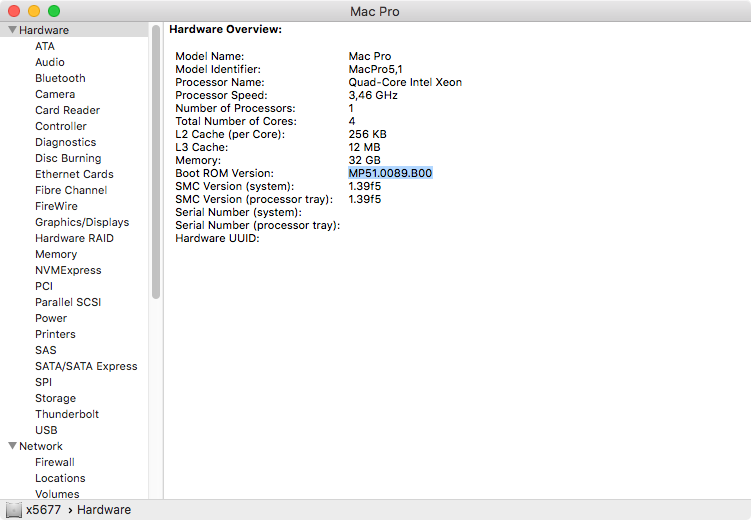This screenshot has height=520, width=751.
Task: Click the sidebar vertical scrollbar thumb
Action: click(156, 162)
